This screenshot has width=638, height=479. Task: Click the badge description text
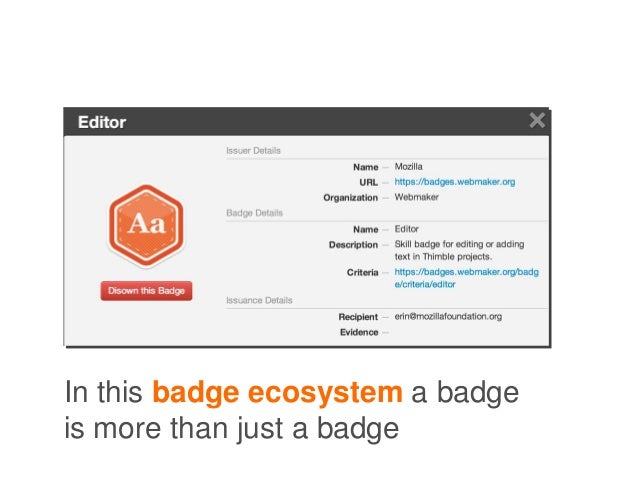click(459, 250)
